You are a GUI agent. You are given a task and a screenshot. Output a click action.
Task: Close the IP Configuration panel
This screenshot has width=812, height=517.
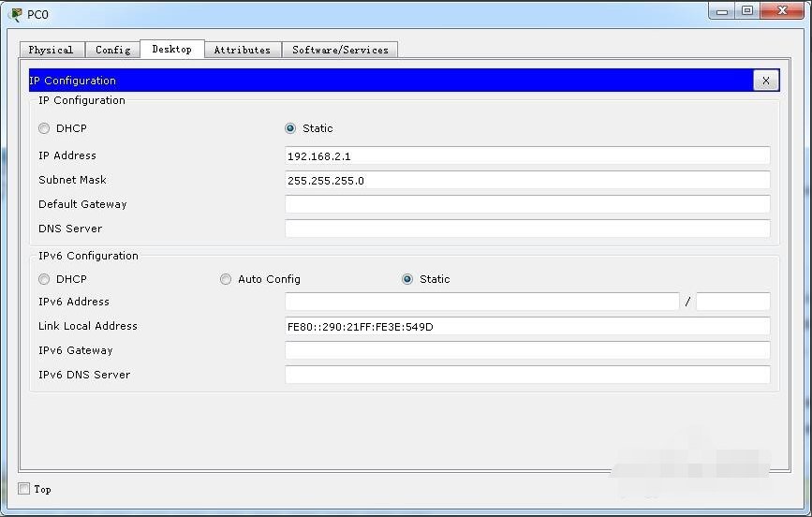pyautogui.click(x=765, y=81)
